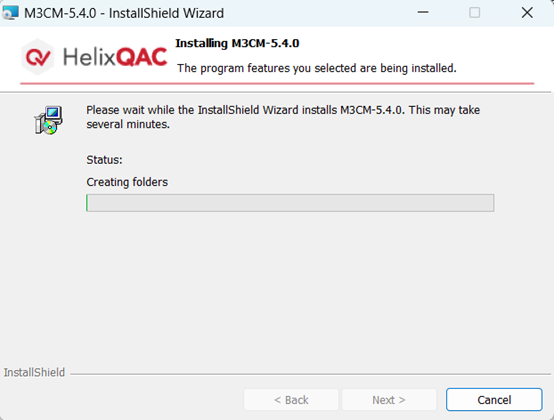Close the InstallShield Wizard window
Viewport: 554px width, 420px height.
click(x=527, y=13)
